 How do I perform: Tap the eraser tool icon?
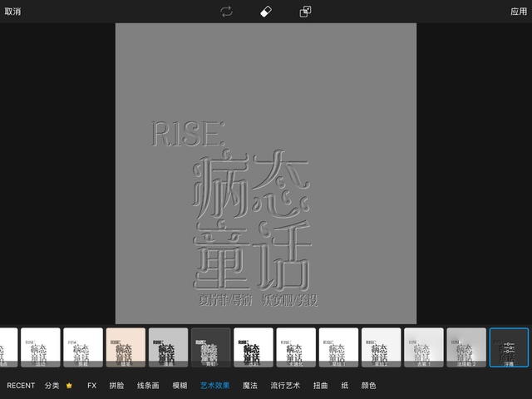[x=266, y=12]
